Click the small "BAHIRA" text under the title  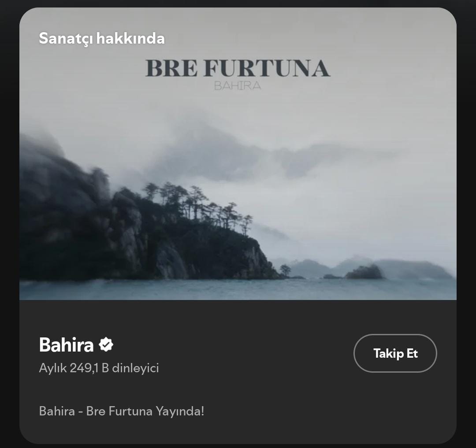(x=238, y=86)
